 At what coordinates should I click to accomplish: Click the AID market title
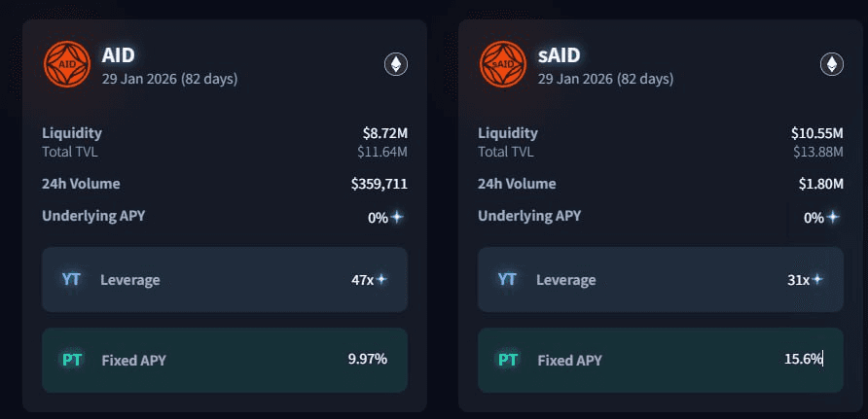[118, 54]
